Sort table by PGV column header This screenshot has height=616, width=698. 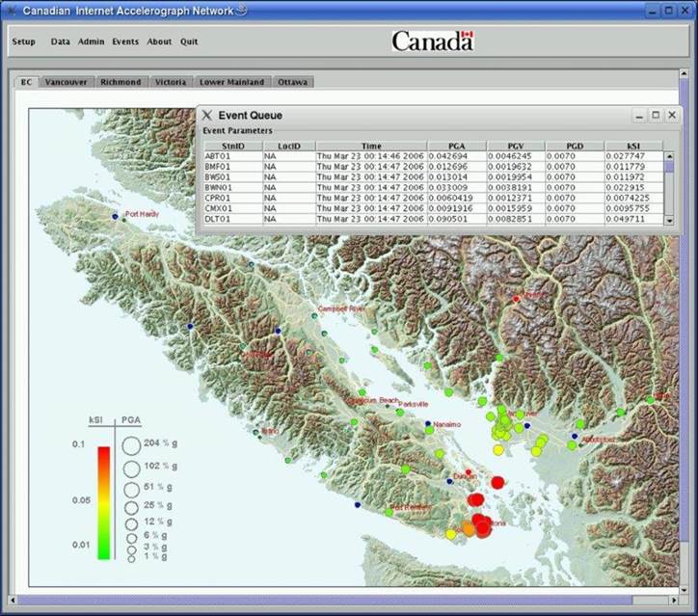(516, 146)
